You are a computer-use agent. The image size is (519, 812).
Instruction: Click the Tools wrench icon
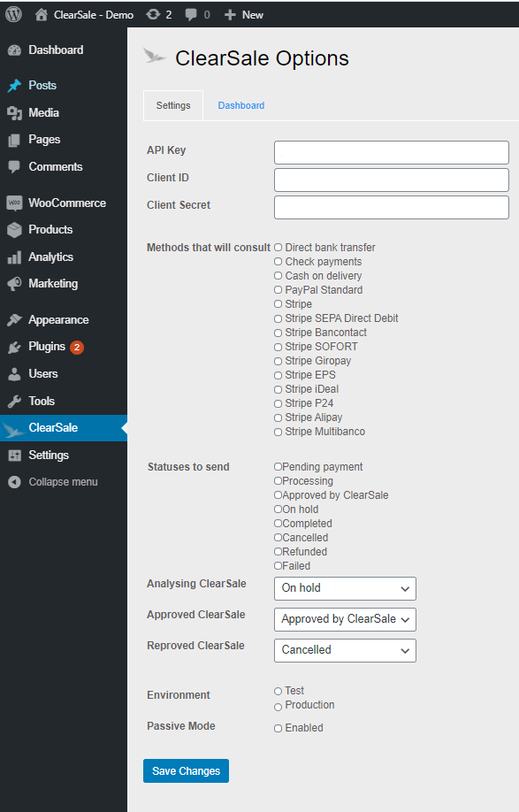click(14, 402)
